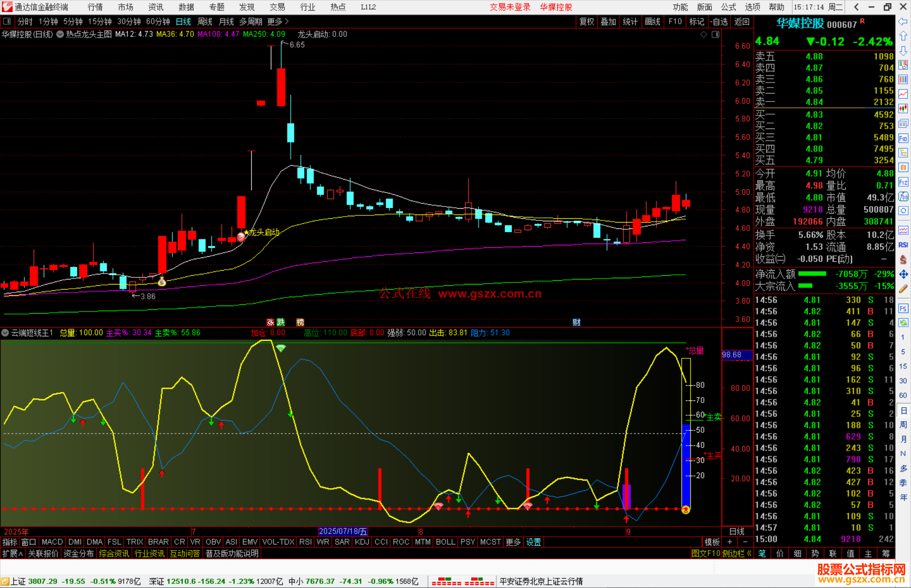The height and width of the screenshot is (588, 911).
Task: Click the green refresh icon in sidebar
Action: [903, 323]
